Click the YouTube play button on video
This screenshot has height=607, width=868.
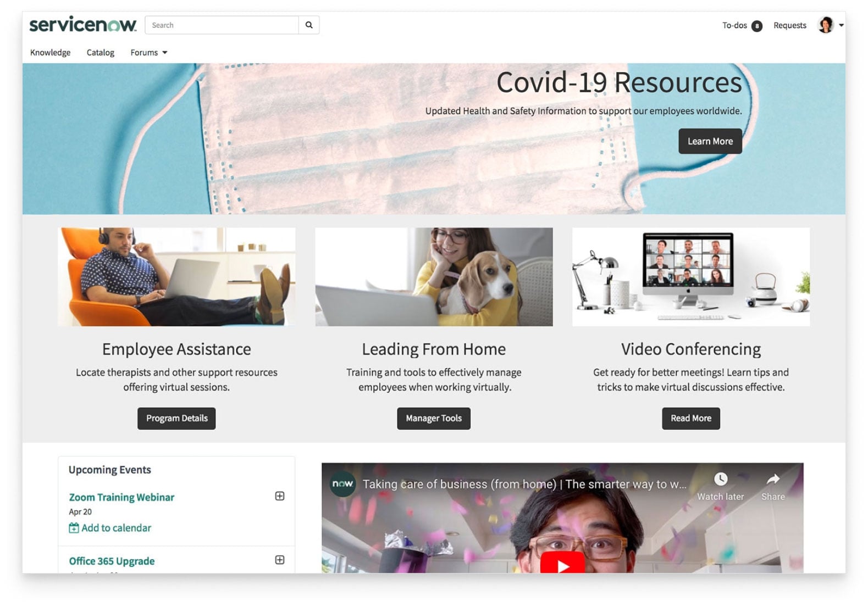tap(562, 564)
